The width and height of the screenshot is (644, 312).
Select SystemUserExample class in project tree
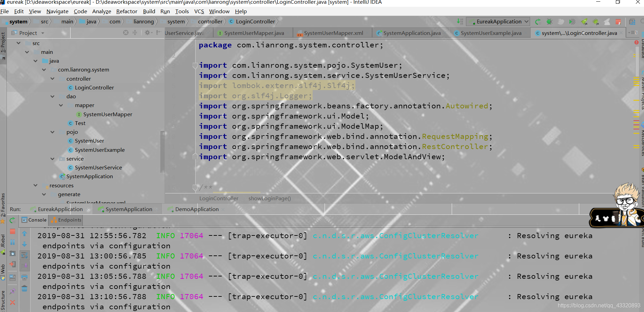click(x=100, y=150)
